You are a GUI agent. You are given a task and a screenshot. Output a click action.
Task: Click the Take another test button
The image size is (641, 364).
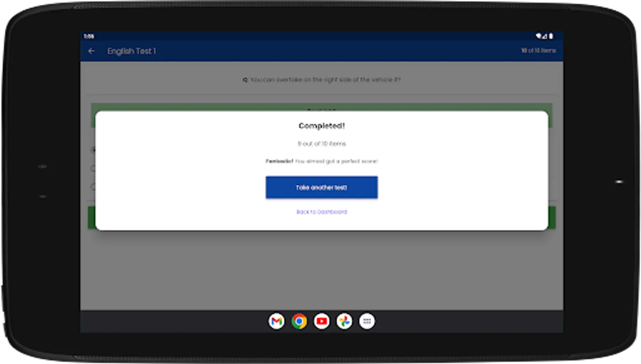[322, 187]
